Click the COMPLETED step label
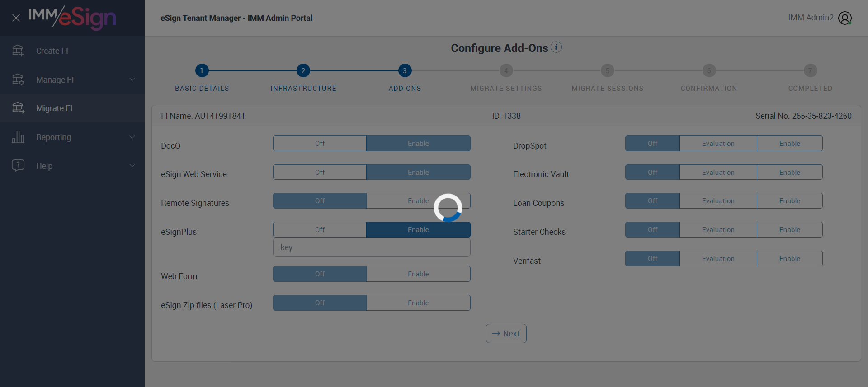The height and width of the screenshot is (387, 868). 810,89
